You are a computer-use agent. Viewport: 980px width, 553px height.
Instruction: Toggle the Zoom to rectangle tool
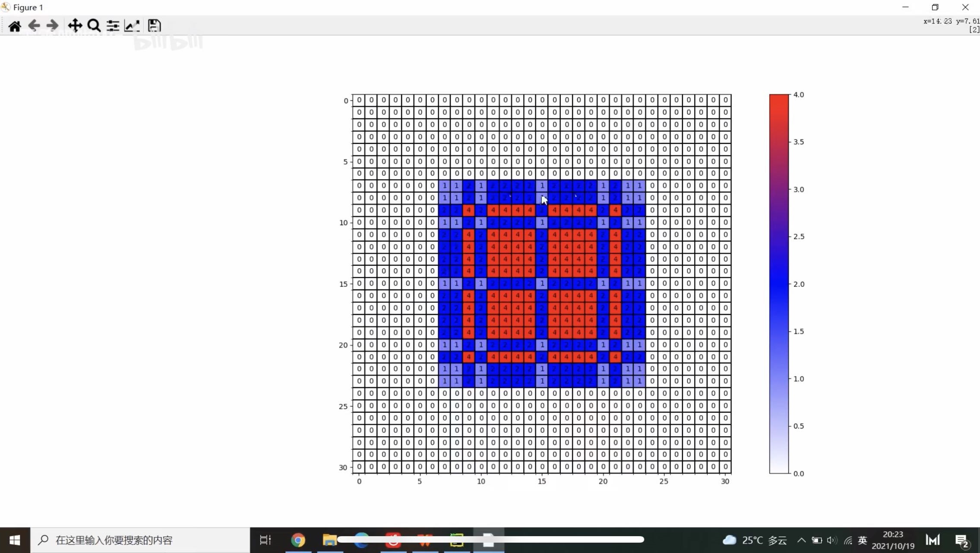(x=94, y=26)
